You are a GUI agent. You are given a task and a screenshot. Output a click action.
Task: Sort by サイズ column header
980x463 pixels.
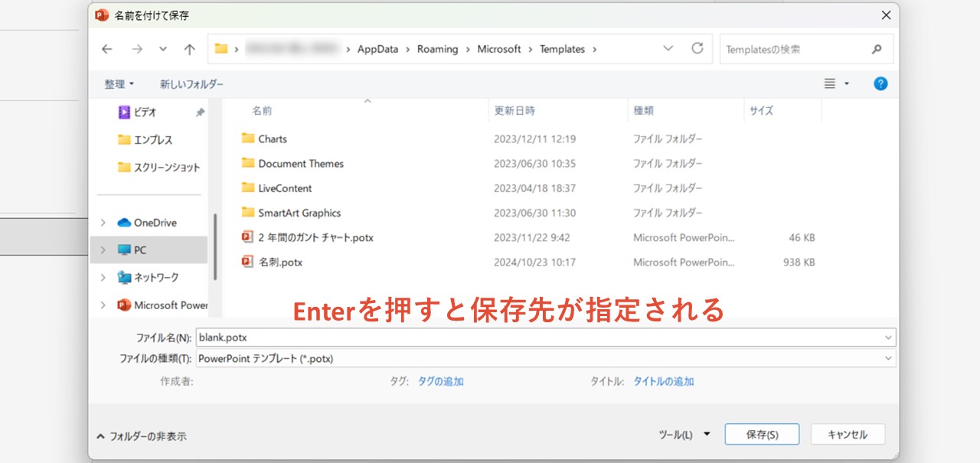pos(761,111)
